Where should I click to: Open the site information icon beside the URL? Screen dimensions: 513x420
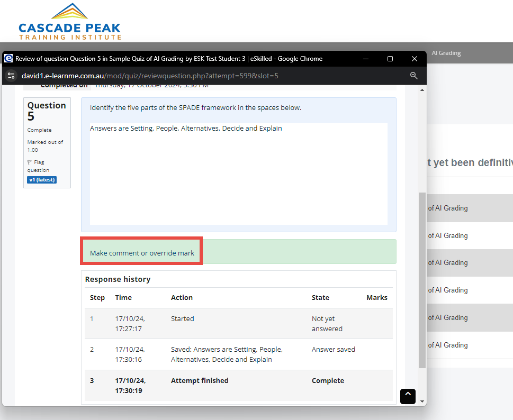click(11, 76)
